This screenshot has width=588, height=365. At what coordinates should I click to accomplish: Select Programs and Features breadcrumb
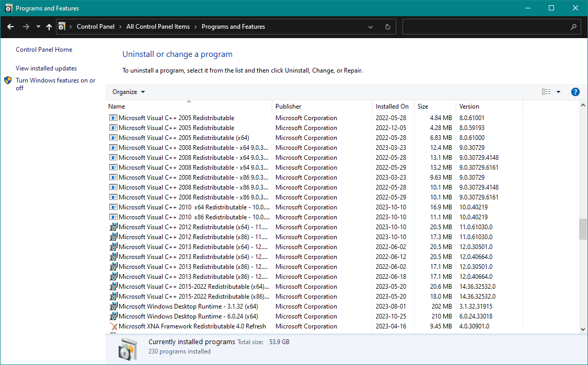tap(233, 27)
